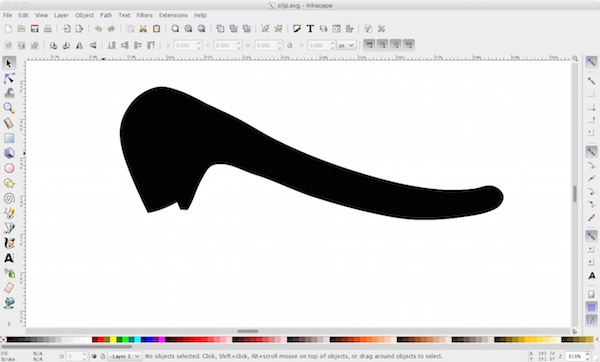The height and width of the screenshot is (362, 600).
Task: Open the Extensions menu
Action: (173, 15)
